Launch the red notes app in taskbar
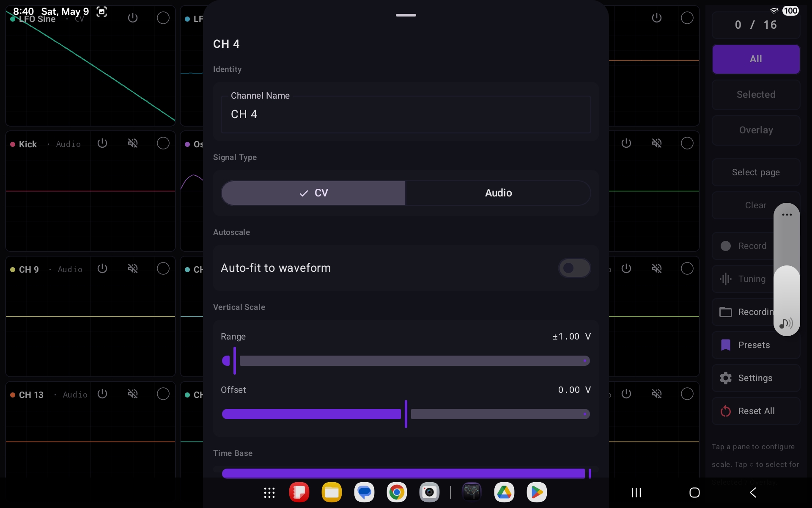 pyautogui.click(x=299, y=492)
